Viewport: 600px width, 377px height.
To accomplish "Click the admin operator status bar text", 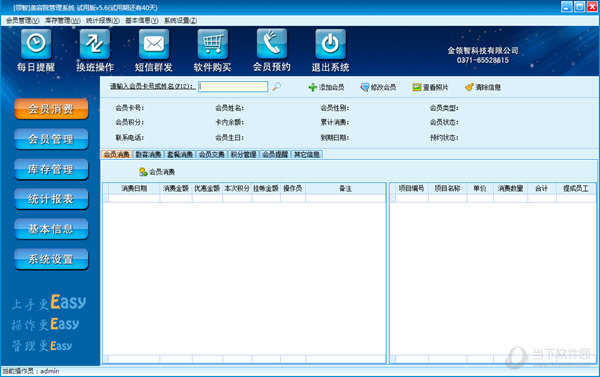I will [x=50, y=371].
